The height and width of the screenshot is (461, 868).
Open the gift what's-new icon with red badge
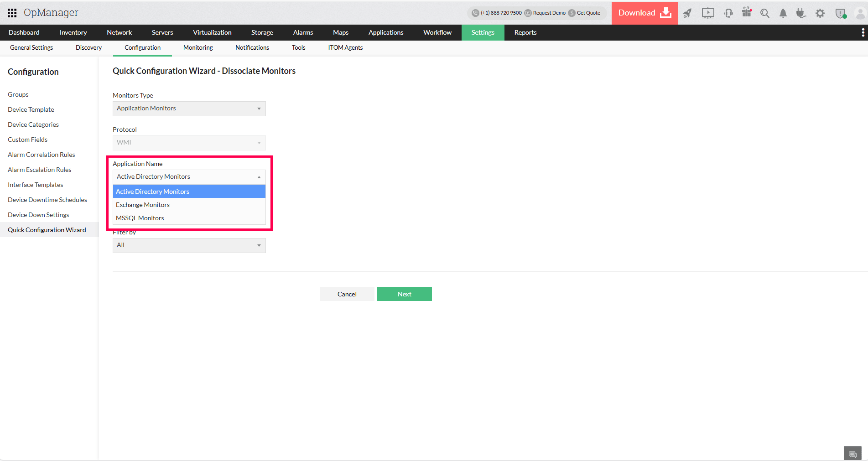[x=747, y=13]
